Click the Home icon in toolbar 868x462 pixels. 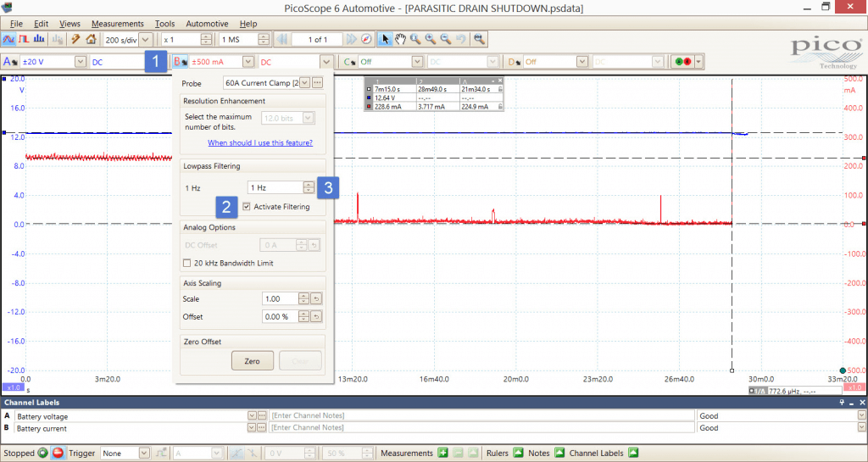tap(91, 39)
